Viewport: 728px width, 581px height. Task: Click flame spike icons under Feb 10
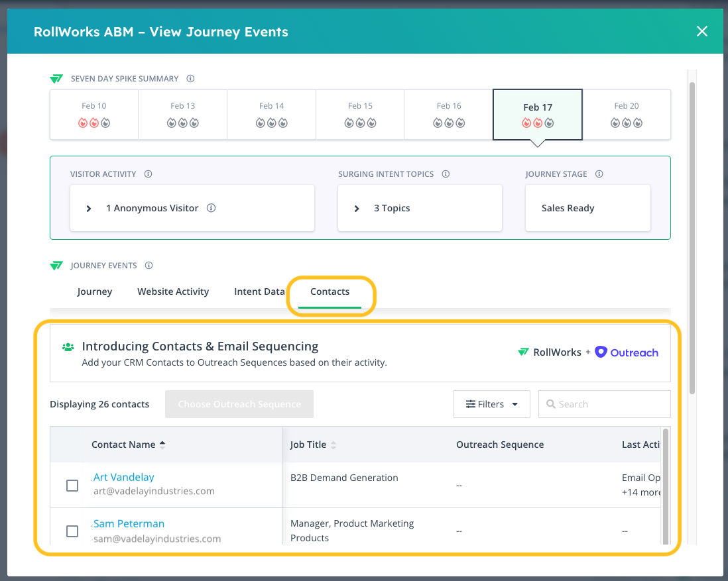tap(94, 123)
